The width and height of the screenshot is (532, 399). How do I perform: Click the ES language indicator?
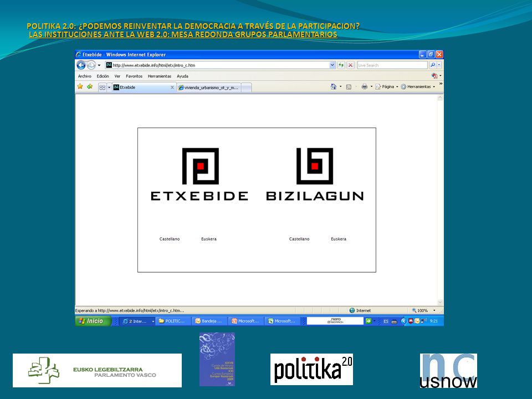(386, 321)
